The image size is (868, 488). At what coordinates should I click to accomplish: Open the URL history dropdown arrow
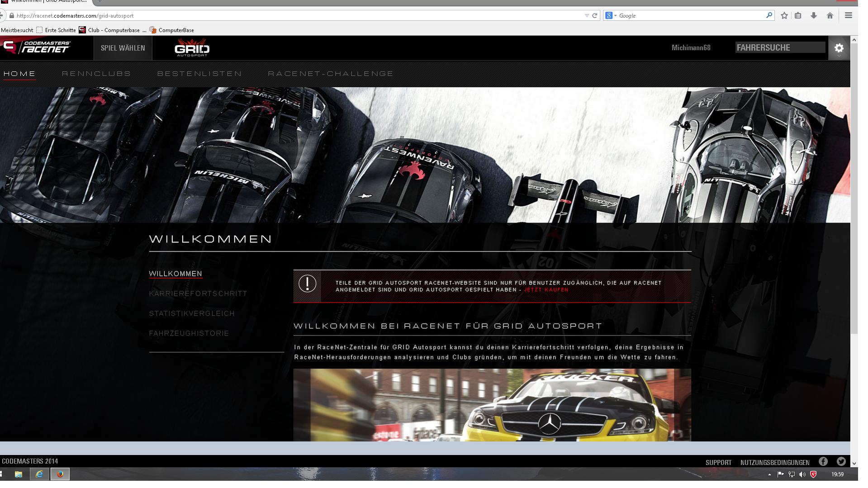click(x=587, y=15)
